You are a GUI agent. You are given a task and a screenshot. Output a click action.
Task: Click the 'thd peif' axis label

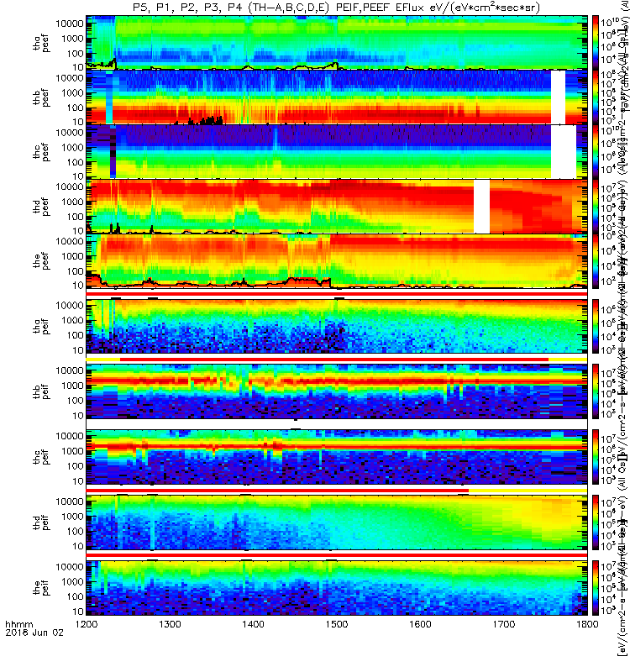(x=41, y=522)
